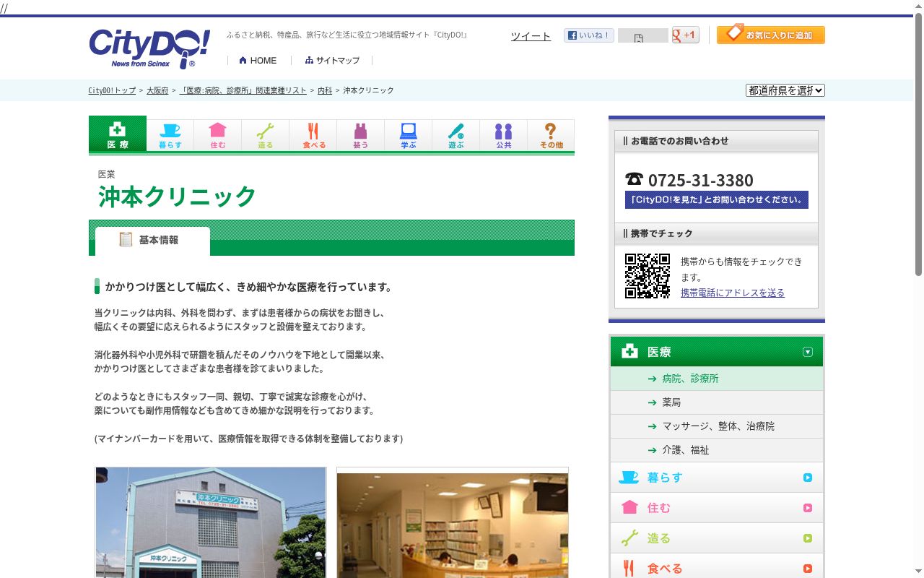
Task: Select the その他 question mark icon
Action: coord(551,136)
